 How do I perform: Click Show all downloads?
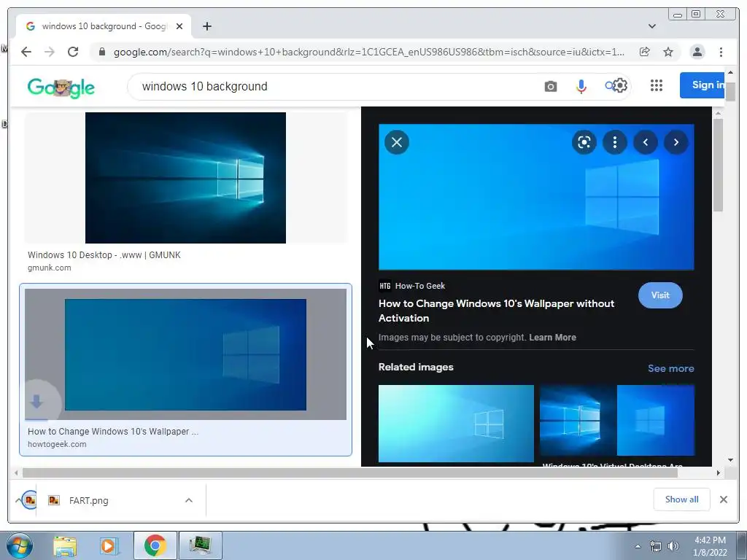[682, 499]
